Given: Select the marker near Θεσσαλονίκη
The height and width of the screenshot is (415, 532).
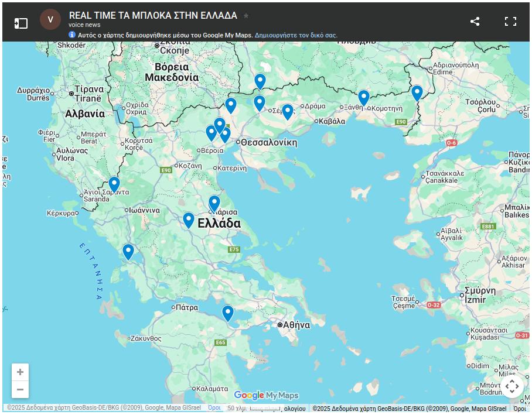Looking at the screenshot, I should 225,132.
